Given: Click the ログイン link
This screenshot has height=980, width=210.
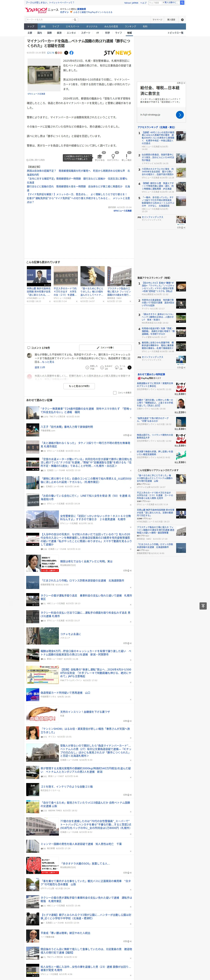Looking at the screenshot, I should click(x=64, y=12).
